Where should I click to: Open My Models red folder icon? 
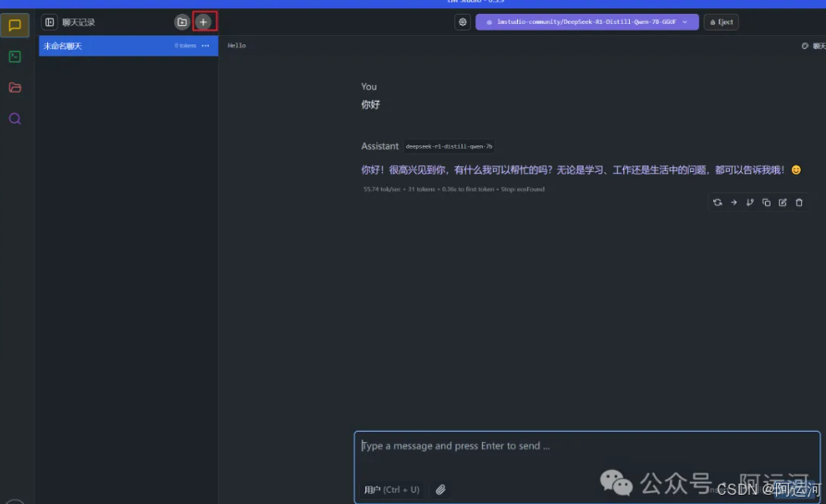click(15, 88)
